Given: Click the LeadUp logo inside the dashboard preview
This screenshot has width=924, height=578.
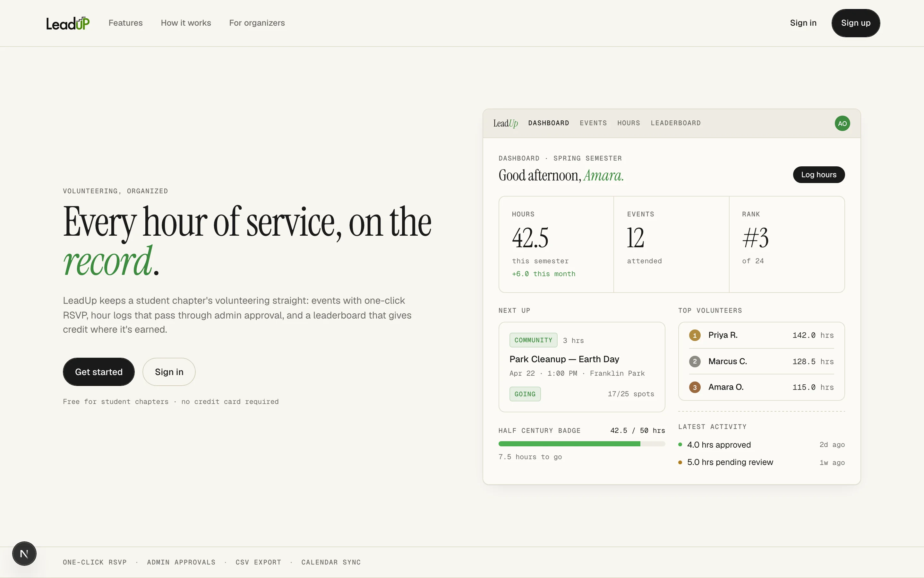Looking at the screenshot, I should (x=506, y=123).
